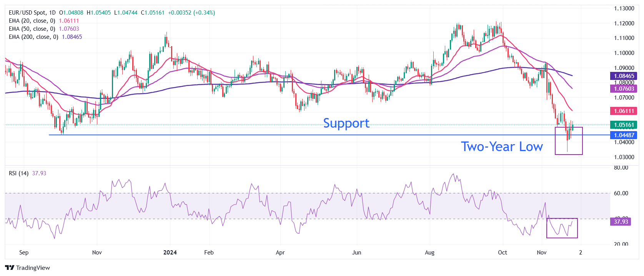Select the EMA 50 indicator legend

click(x=32, y=29)
